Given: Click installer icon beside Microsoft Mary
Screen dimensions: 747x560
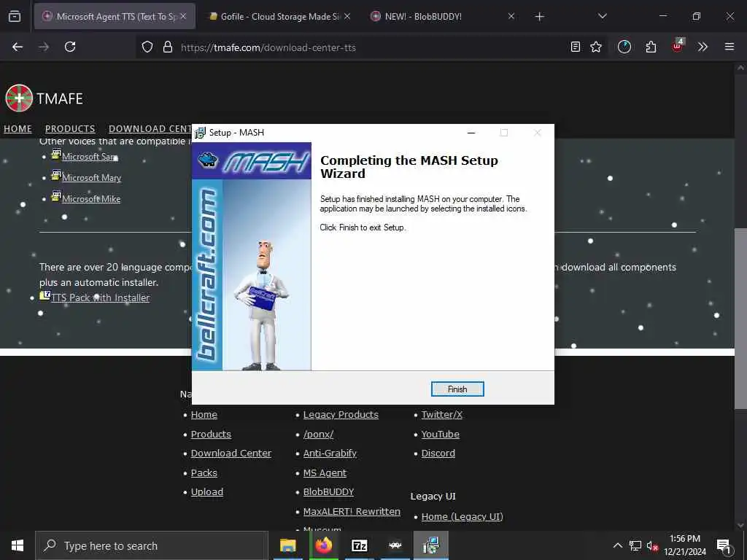Looking at the screenshot, I should (56, 175).
